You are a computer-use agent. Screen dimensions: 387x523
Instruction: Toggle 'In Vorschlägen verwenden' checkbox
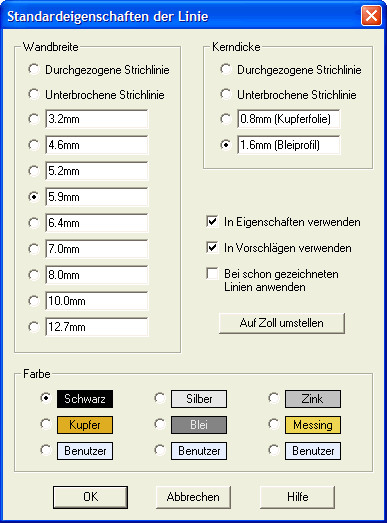coord(212,248)
